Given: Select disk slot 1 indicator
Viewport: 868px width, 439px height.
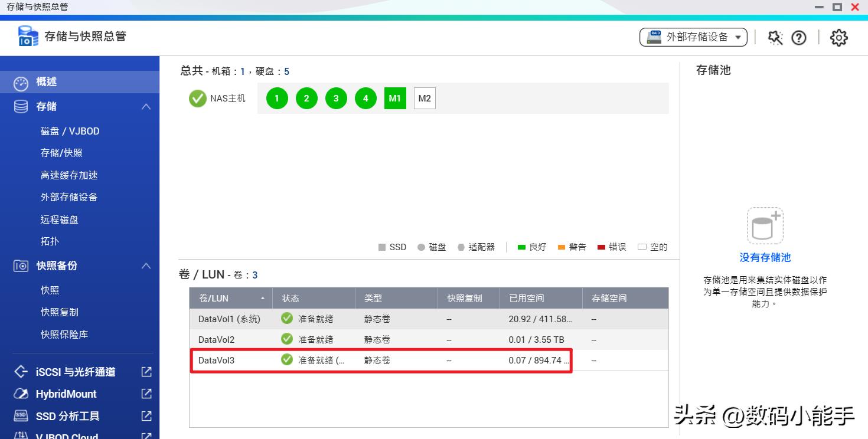Looking at the screenshot, I should pos(276,99).
